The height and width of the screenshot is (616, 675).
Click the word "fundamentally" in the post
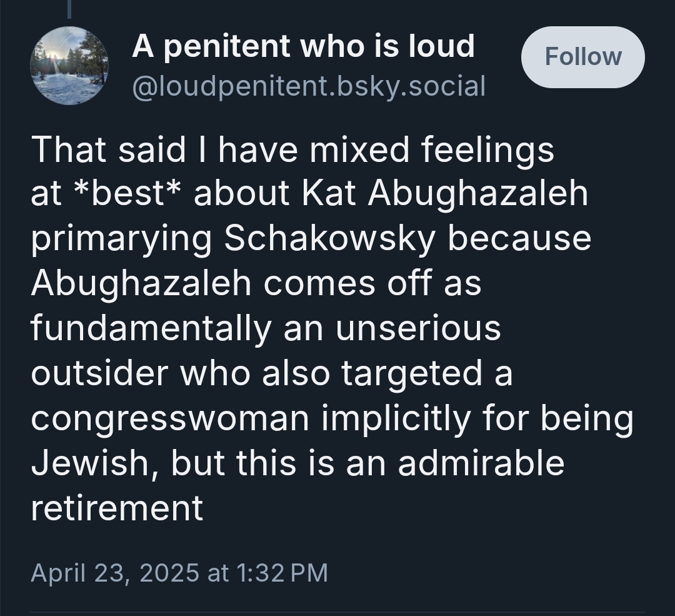[149, 328]
